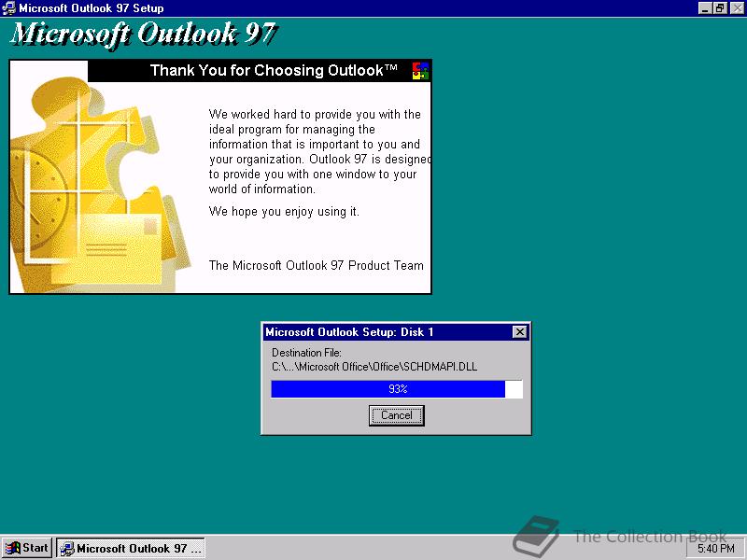Viewport: 747px width, 560px height.
Task: Click the SCHDMAPI.DLL destination file path
Action: click(x=374, y=367)
